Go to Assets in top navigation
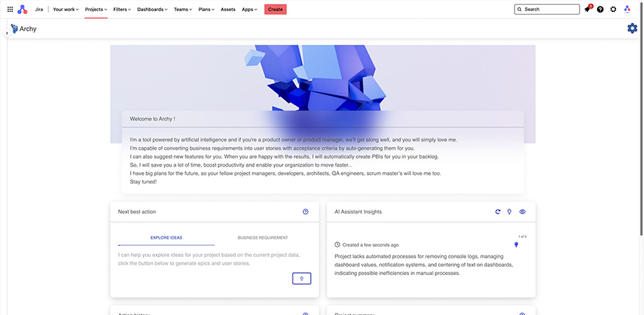 click(x=228, y=9)
